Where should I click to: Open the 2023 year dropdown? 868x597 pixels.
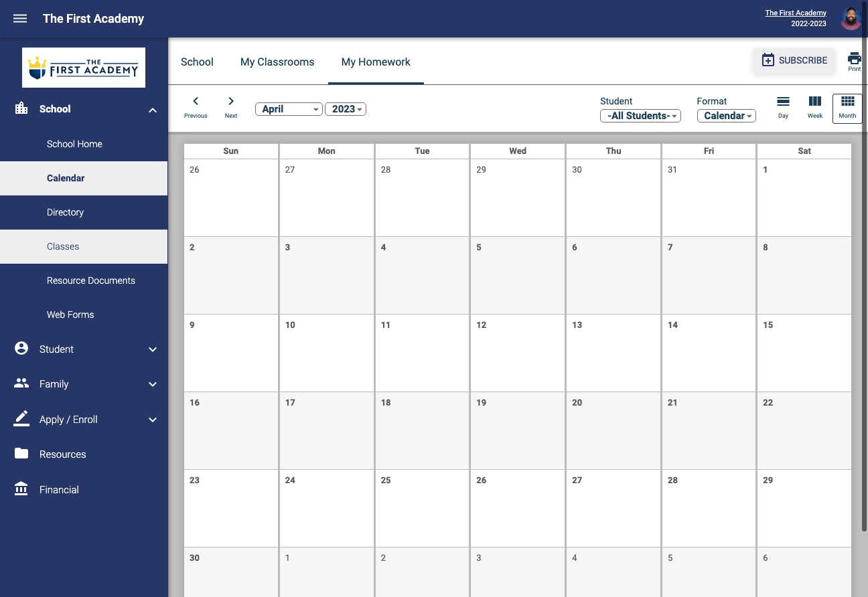pos(346,109)
